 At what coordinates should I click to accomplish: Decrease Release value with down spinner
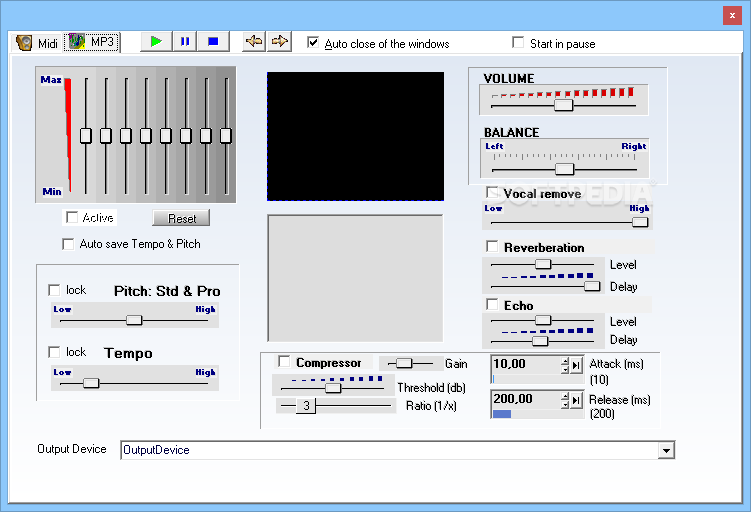(x=565, y=404)
